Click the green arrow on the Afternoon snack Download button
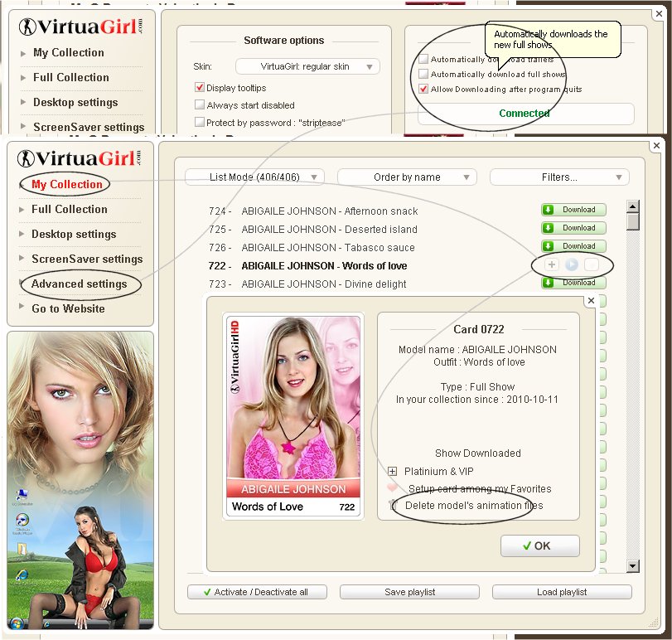This screenshot has width=672, height=640. point(549,210)
